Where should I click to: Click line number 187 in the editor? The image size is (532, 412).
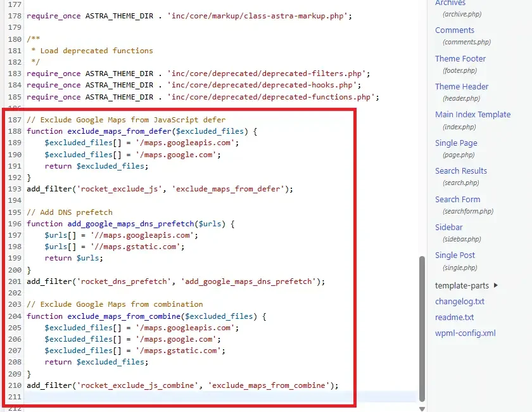tap(15, 119)
